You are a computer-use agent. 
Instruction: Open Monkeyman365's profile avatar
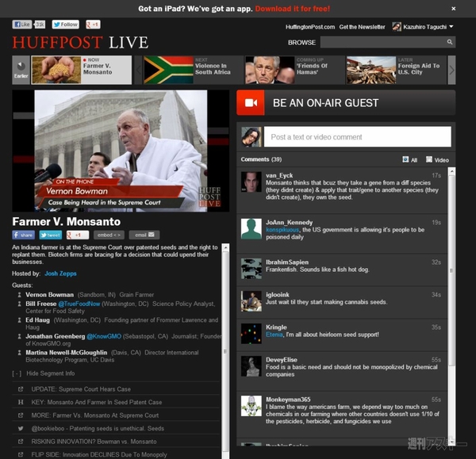[251, 406]
